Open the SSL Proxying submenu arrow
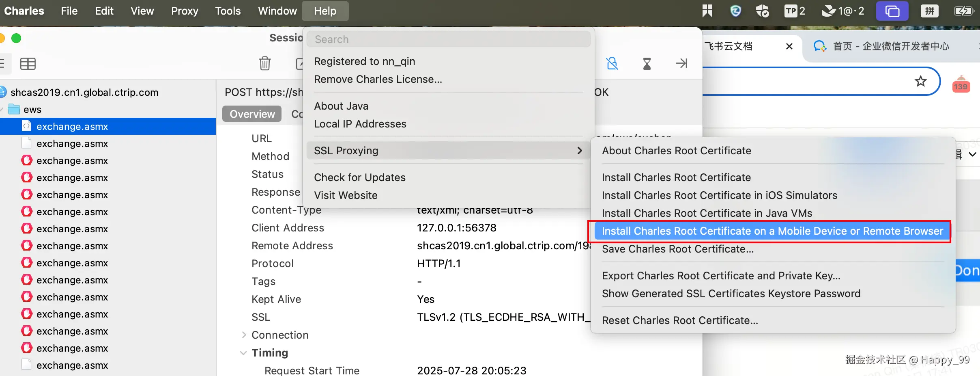This screenshot has width=980, height=376. 580,151
